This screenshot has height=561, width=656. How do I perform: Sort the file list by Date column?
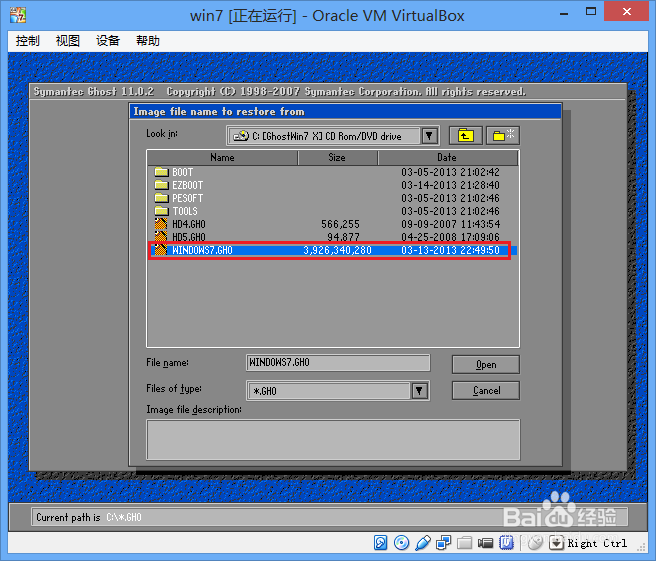[x=447, y=158]
